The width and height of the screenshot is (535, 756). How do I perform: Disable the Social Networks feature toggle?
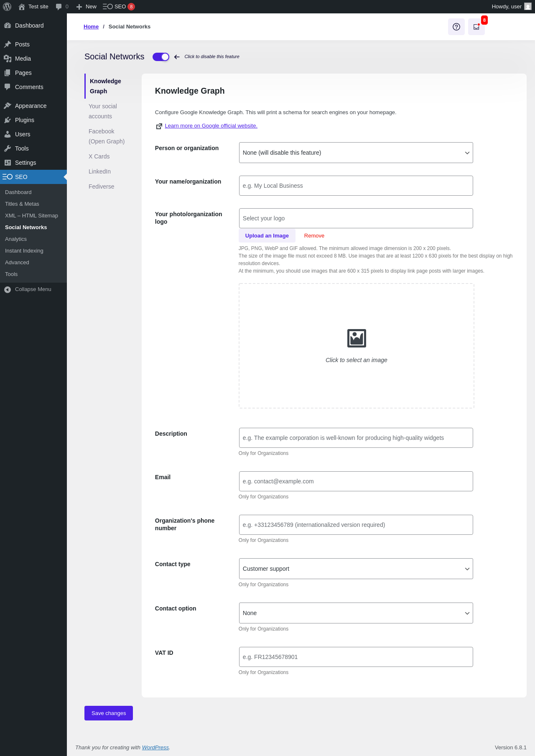tap(161, 57)
